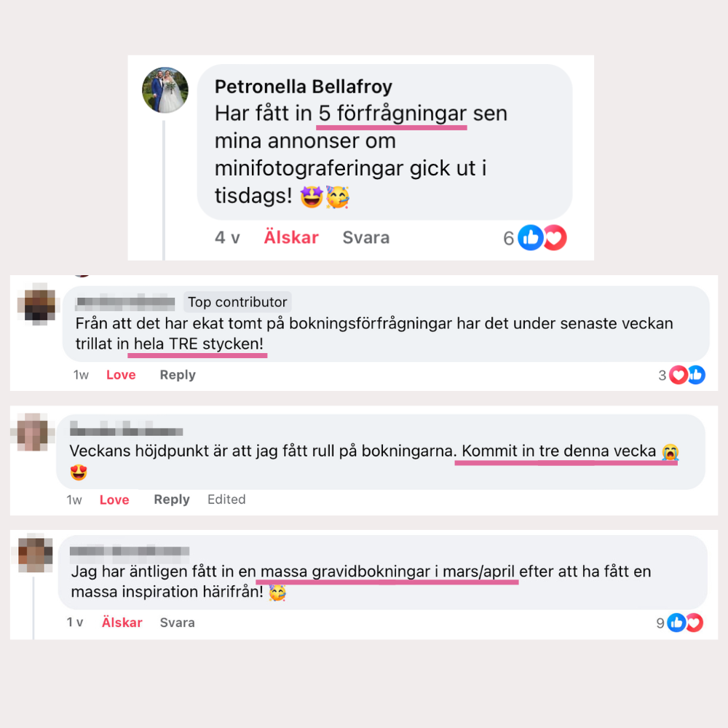Click the heart reaction icon beside count 3
Viewport: 728px width, 728px height.
coord(678,375)
